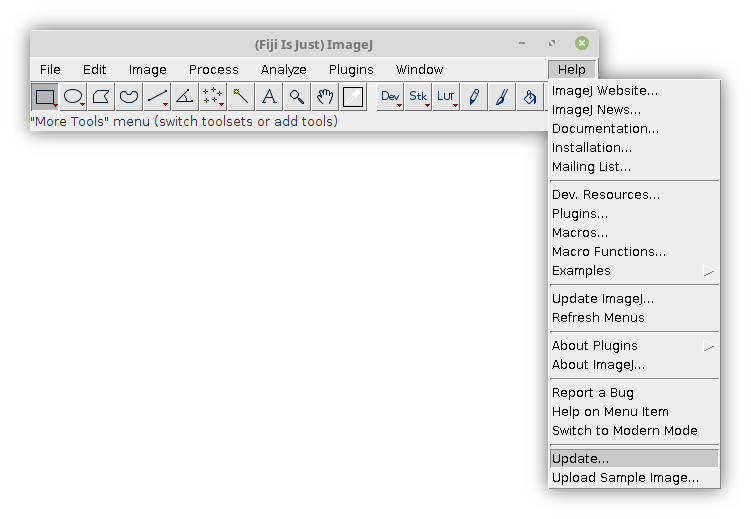Expand the Examples submenu
This screenshot has height=519, width=751.
(x=634, y=271)
